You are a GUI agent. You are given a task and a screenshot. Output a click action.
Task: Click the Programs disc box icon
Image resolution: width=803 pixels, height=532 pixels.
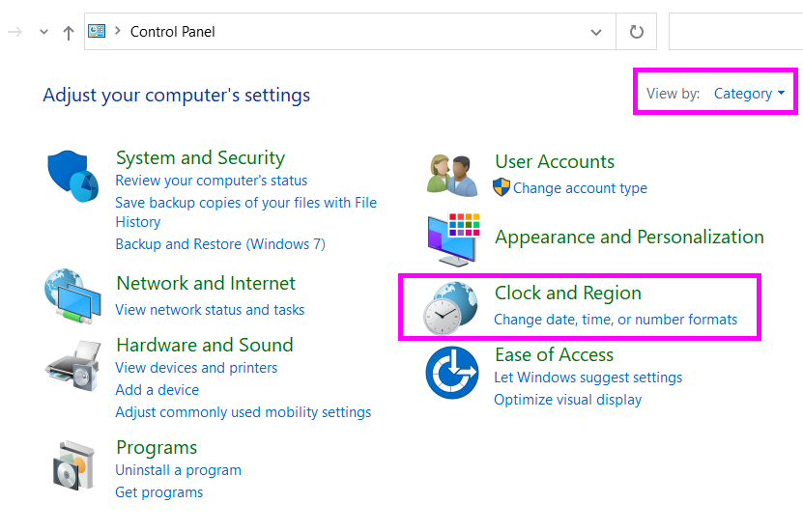(x=74, y=466)
